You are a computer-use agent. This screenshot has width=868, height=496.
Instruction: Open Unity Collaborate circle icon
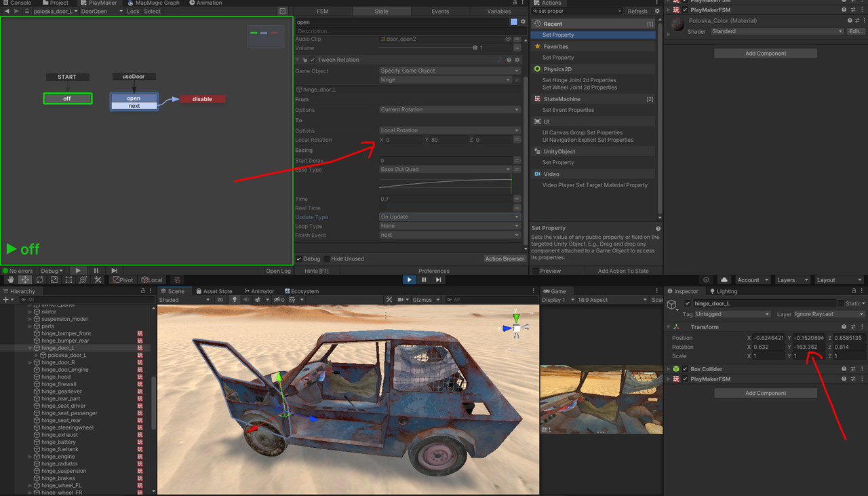[706, 280]
